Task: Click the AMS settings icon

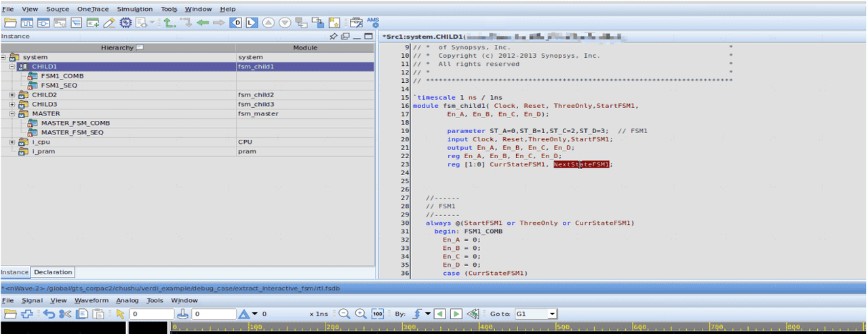Action: (373, 22)
